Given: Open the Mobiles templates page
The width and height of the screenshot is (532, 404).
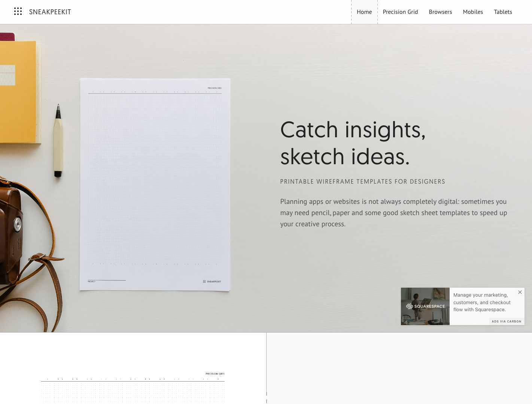Looking at the screenshot, I should point(472,12).
